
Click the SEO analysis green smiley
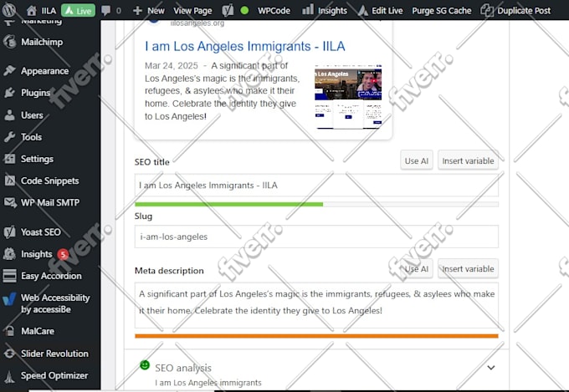click(145, 364)
